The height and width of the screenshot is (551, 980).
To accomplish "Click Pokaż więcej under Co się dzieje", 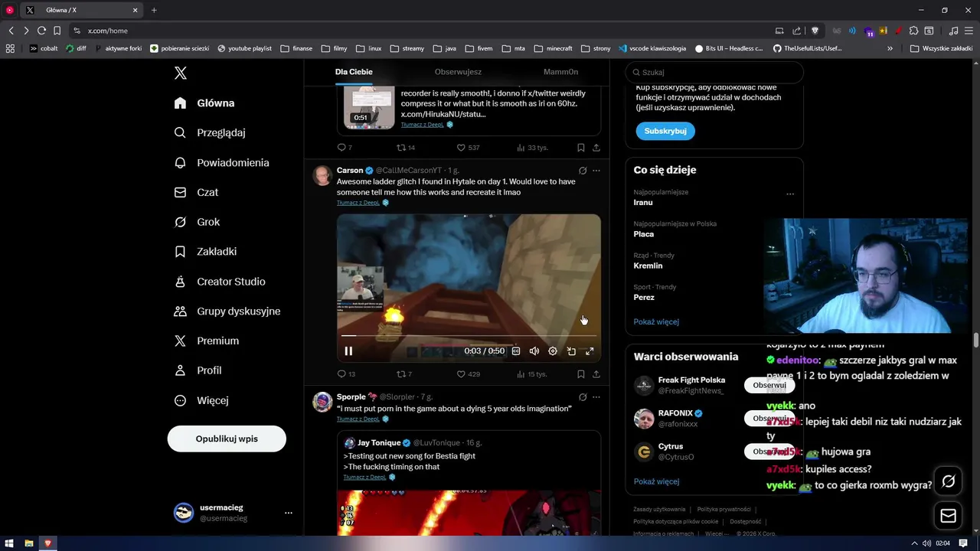I will pyautogui.click(x=656, y=321).
